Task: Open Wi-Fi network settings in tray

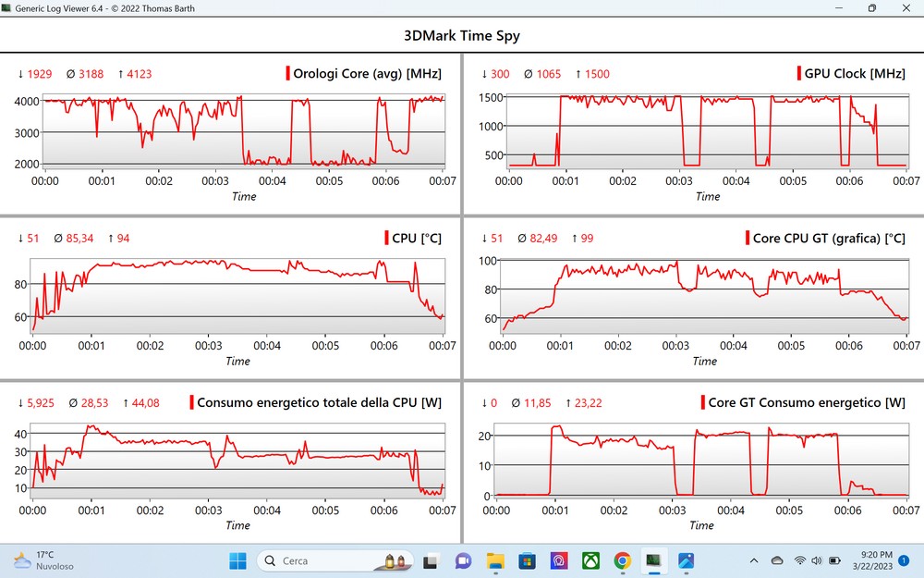Action: 799,560
